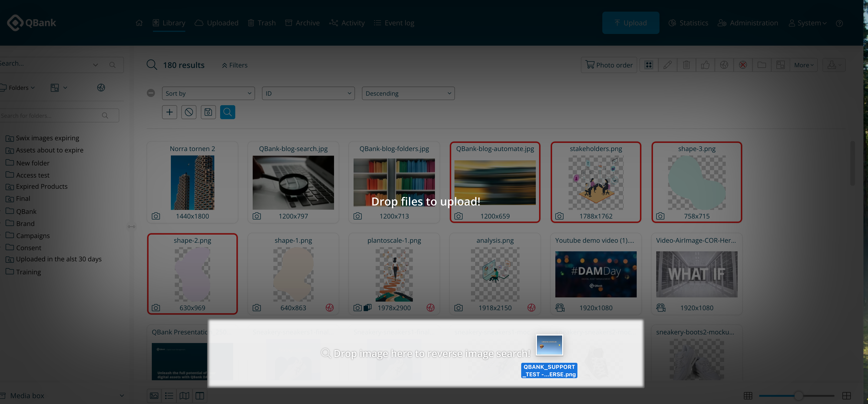Open the Library tab
This screenshot has width=868, height=404.
click(x=169, y=23)
